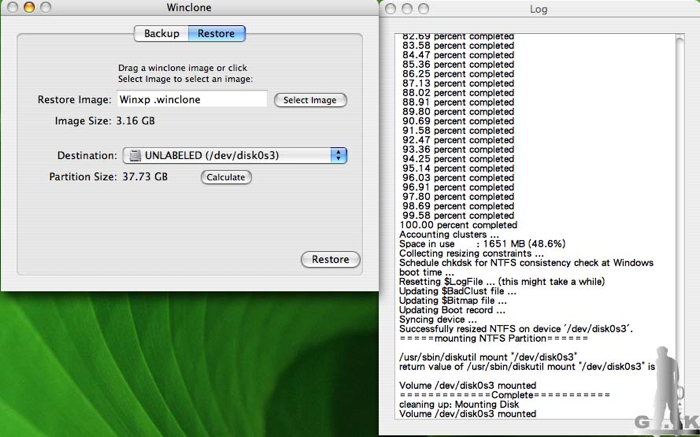Screen dimensions: 700x437
Task: Click 'Drag a winclone image or click' instruction
Action: [183, 68]
